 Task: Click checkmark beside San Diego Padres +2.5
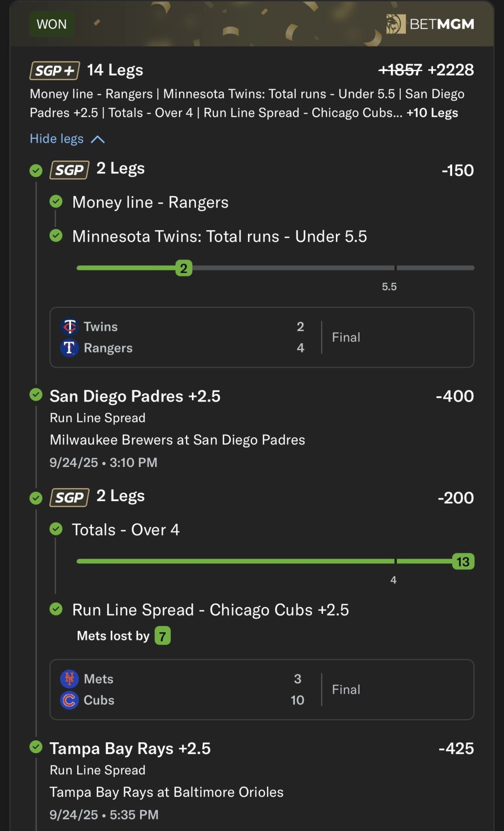(x=36, y=395)
